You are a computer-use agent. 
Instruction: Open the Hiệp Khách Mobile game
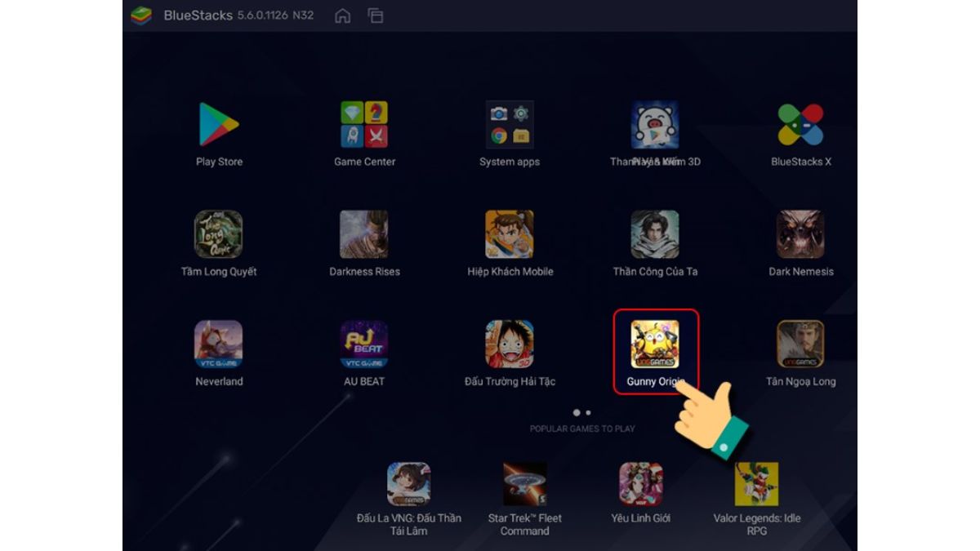click(510, 235)
